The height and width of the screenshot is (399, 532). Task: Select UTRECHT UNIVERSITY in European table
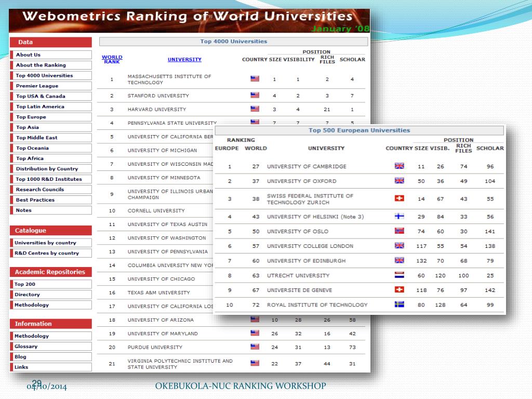tap(298, 275)
